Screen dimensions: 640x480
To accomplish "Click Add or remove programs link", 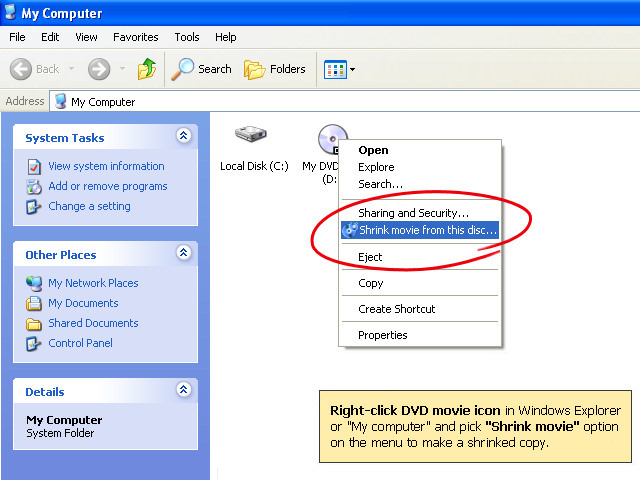I will 108,187.
